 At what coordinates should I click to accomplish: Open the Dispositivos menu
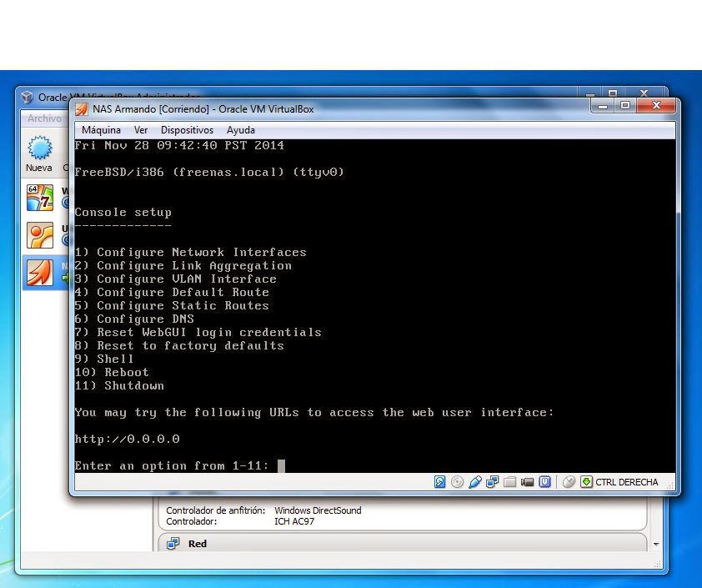click(x=187, y=130)
